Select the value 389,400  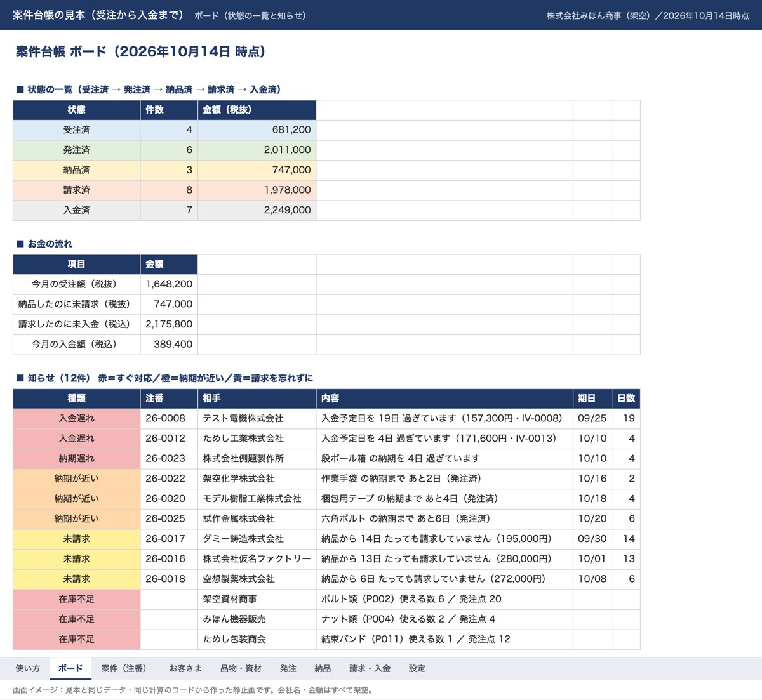pyautogui.click(x=169, y=344)
